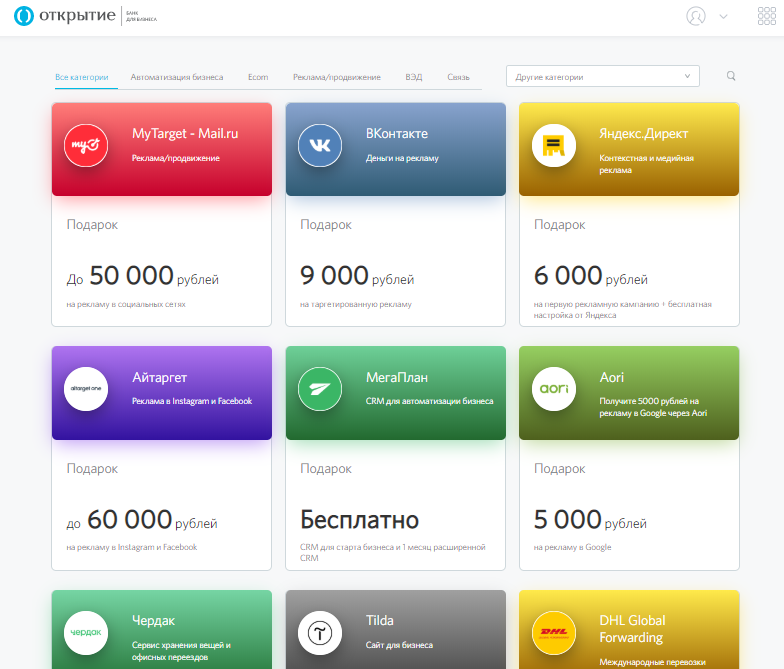The image size is (784, 669).
Task: Click the Чердак logo icon
Action: pos(86,632)
